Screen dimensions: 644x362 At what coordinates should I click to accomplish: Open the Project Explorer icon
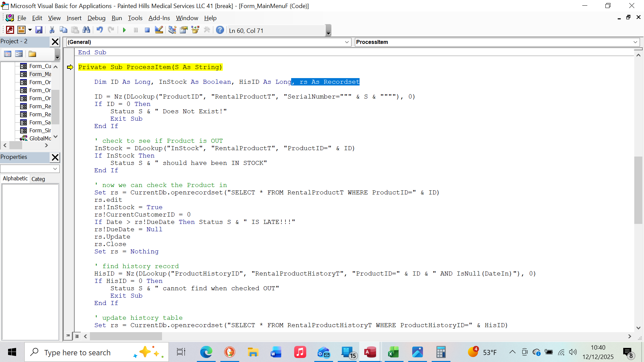172,30
